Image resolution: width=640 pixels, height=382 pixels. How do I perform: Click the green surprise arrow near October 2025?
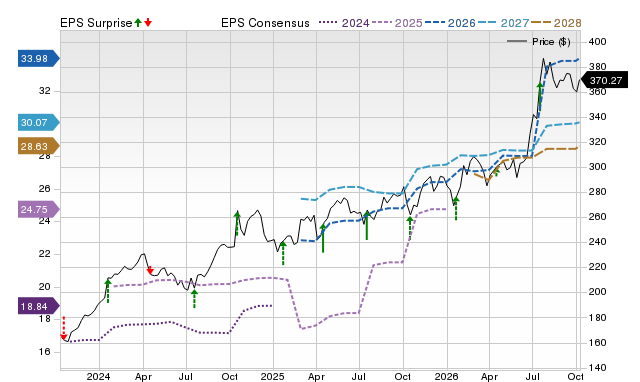pyautogui.click(x=410, y=228)
